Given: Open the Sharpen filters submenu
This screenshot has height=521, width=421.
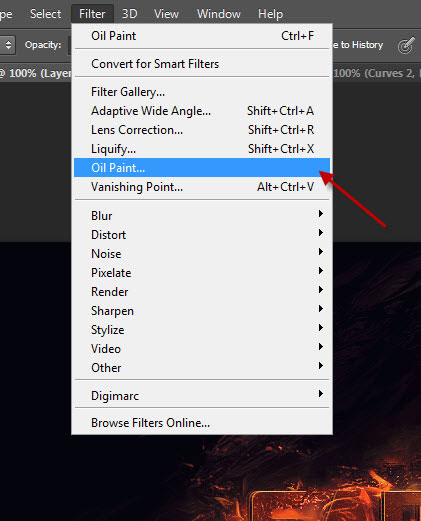Looking at the screenshot, I should 202,311.
